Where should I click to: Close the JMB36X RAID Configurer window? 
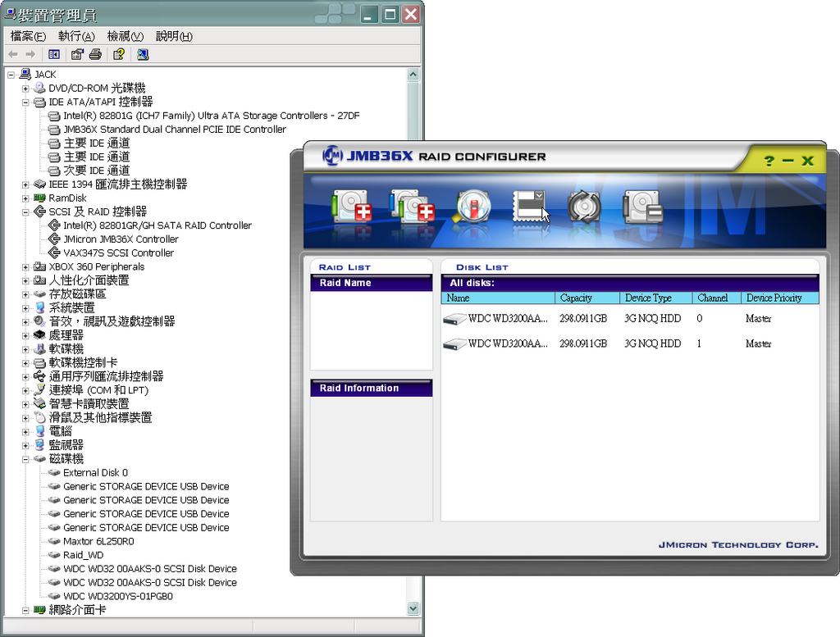[x=807, y=161]
